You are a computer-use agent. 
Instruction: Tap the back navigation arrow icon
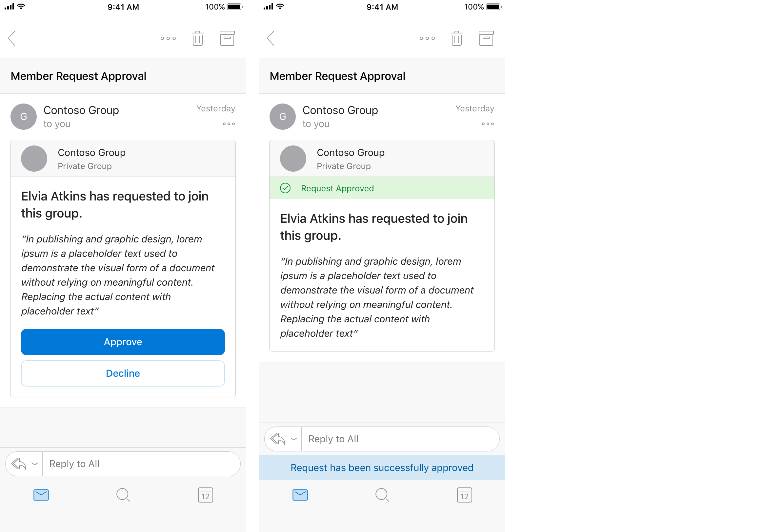13,38
